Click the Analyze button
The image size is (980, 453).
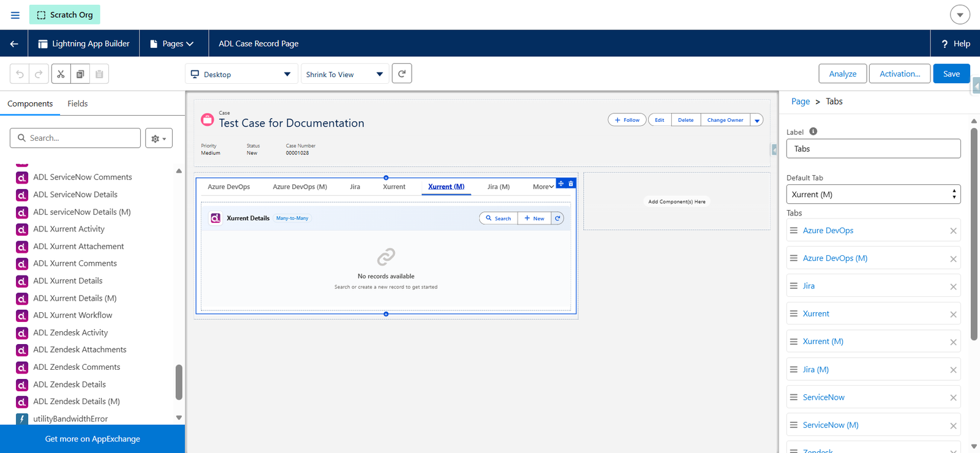click(843, 73)
